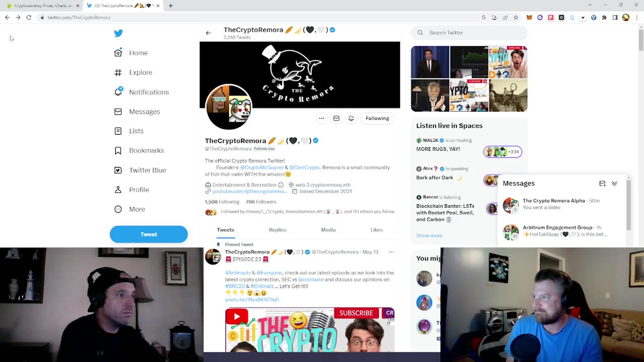Screen dimensions: 644x362
Task: Open a new browser tab
Action: point(171,6)
